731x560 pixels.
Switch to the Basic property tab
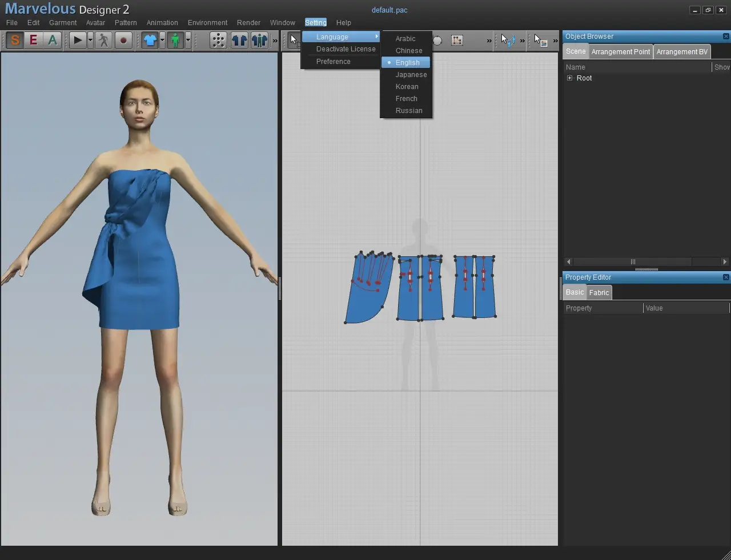[x=575, y=292]
